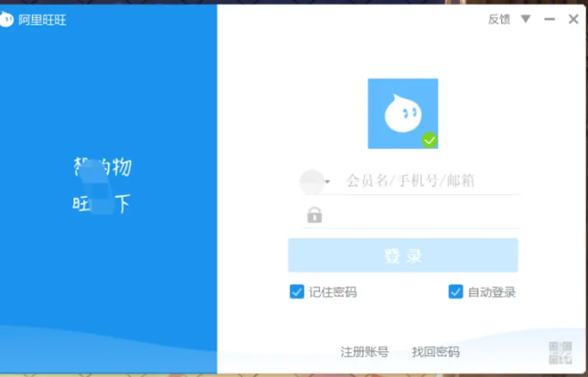Open the 找回密码 password recovery link
The image size is (588, 377).
click(436, 352)
